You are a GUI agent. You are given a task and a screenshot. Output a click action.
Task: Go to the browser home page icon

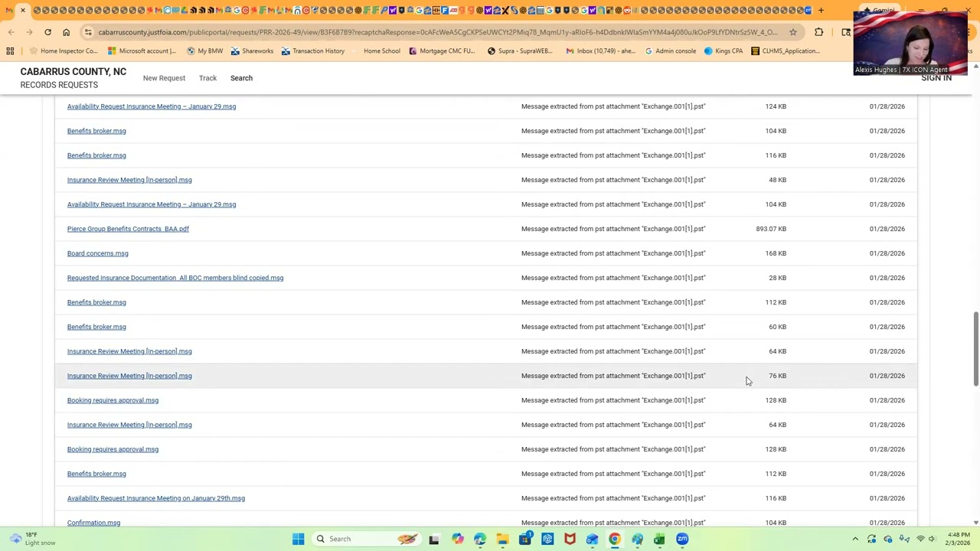click(66, 32)
